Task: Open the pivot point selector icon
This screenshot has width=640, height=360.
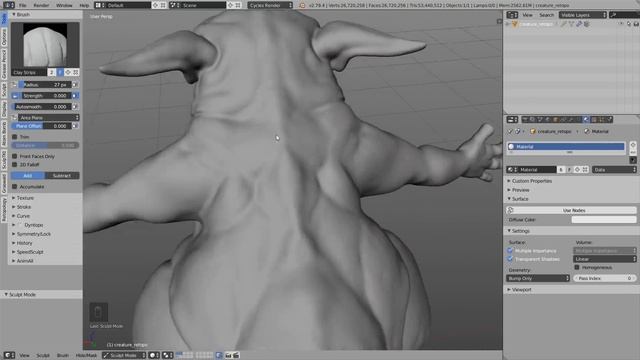Action: pyautogui.click(x=168, y=356)
